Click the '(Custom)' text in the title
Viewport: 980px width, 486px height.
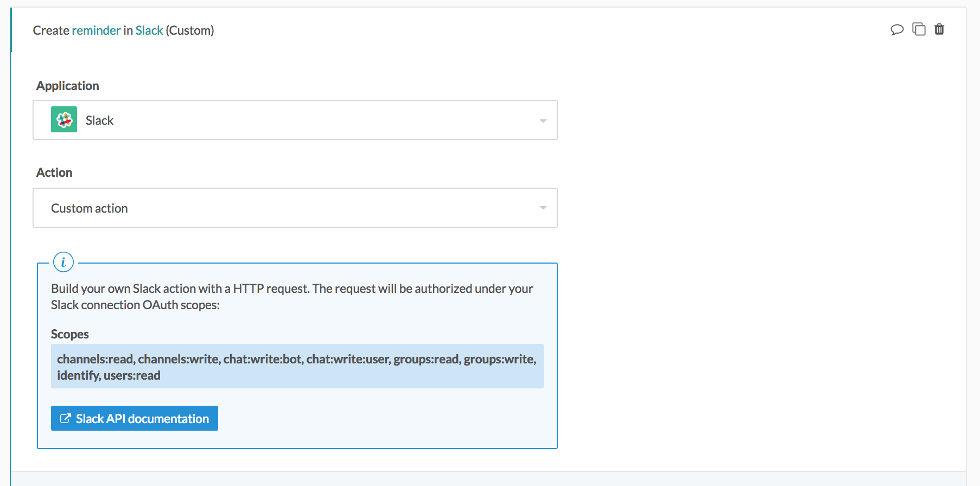pyautogui.click(x=190, y=30)
